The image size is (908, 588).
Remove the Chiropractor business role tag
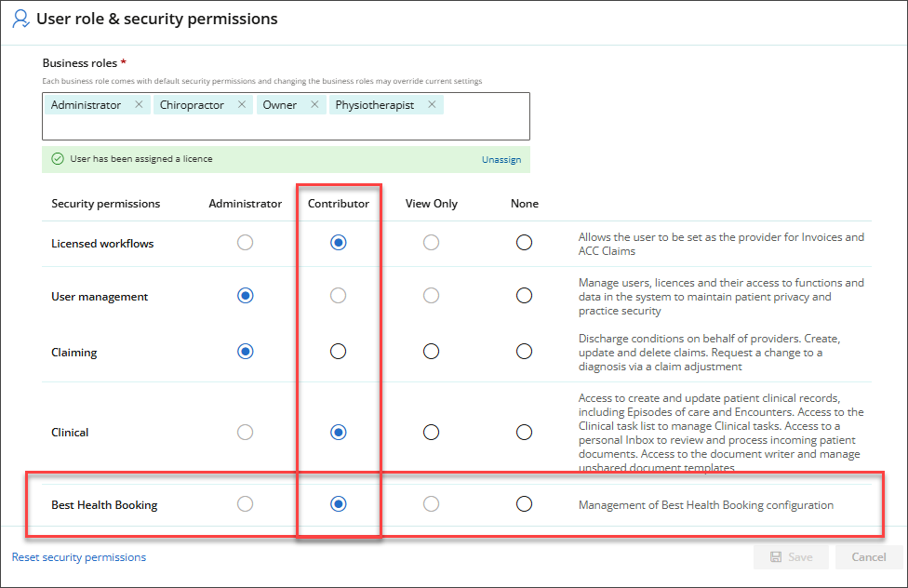click(x=242, y=104)
